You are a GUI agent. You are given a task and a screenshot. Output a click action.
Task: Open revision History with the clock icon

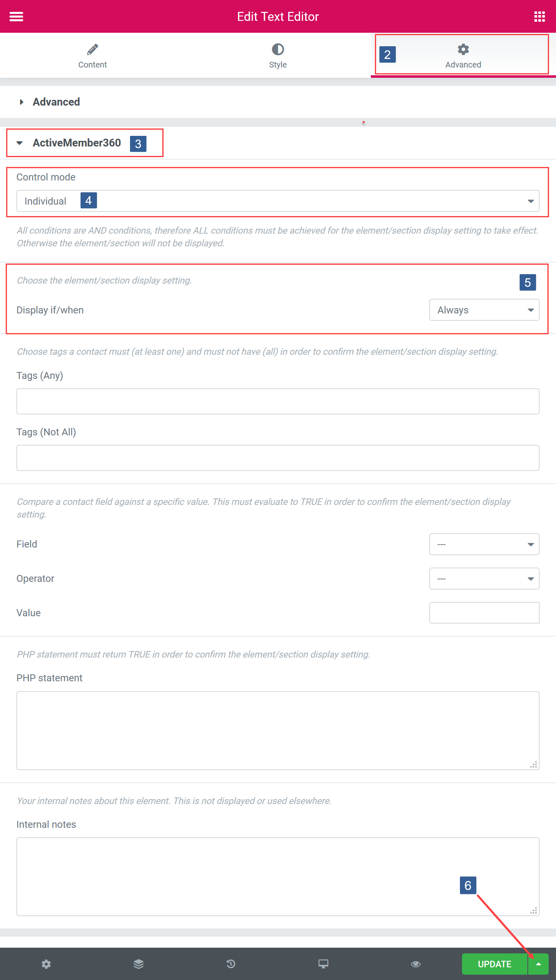click(x=231, y=964)
